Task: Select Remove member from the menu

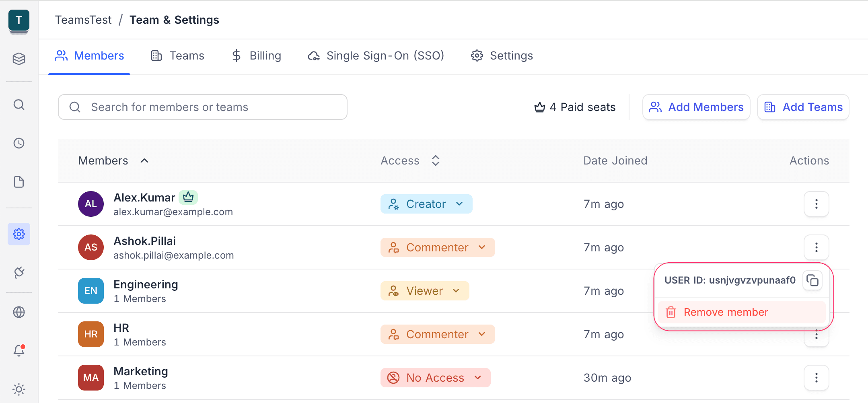Action: tap(726, 312)
